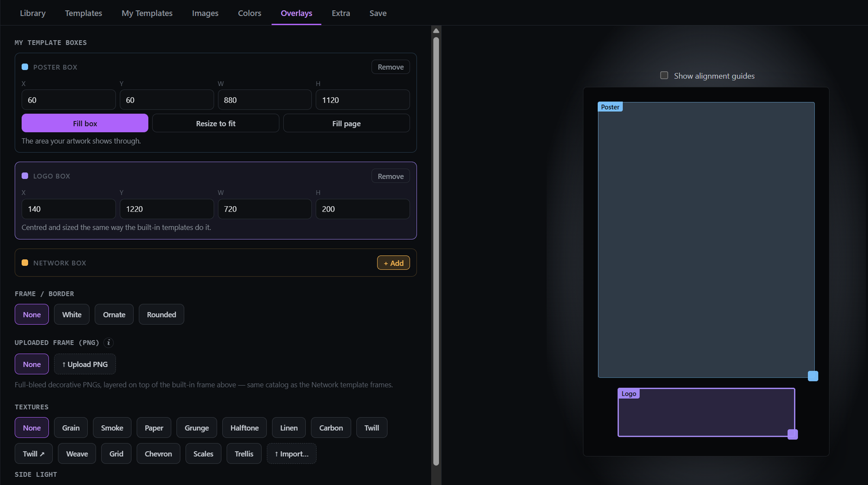Apply the Grain texture
This screenshot has width=868, height=485.
click(71, 427)
